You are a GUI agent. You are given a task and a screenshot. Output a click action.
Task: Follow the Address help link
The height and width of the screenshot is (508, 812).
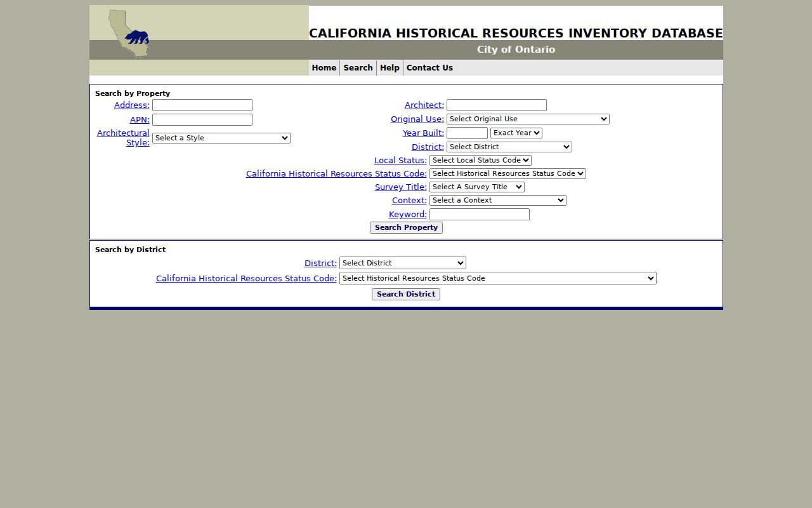[x=132, y=105]
